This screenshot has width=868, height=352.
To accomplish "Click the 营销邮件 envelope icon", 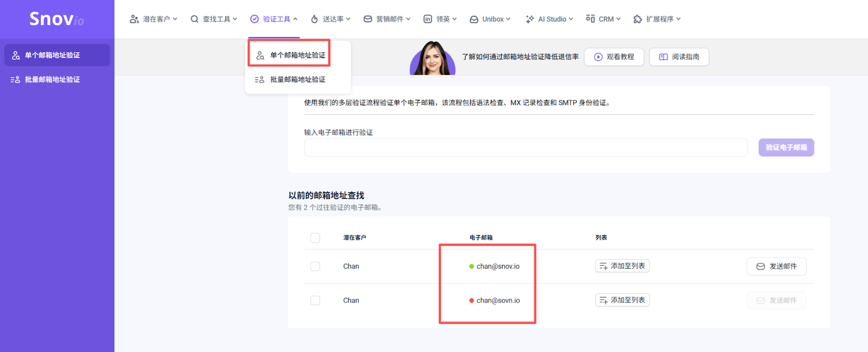I will (x=368, y=19).
